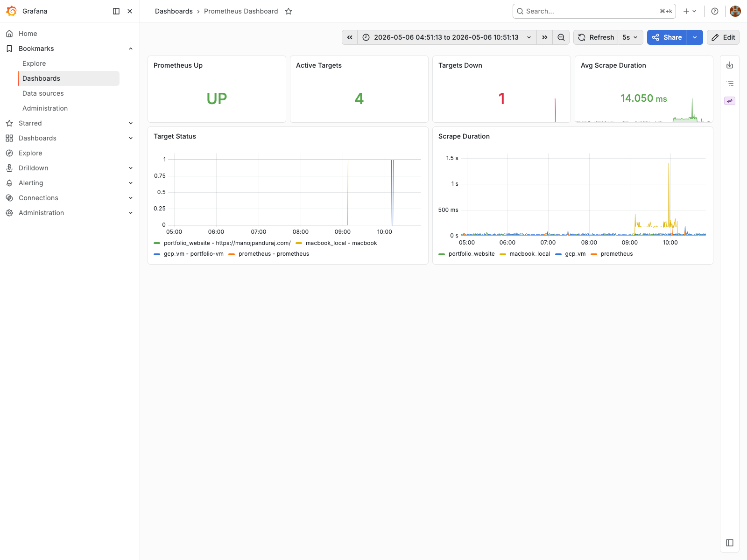Click the Edit dashboard button

pos(723,37)
